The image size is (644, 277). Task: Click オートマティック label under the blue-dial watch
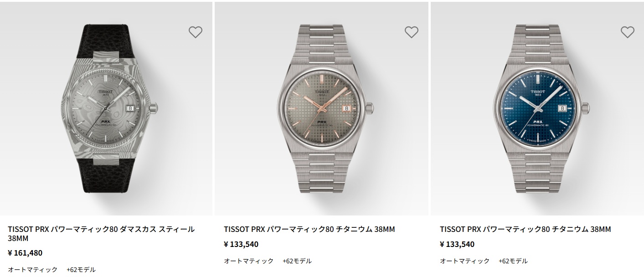465,261
